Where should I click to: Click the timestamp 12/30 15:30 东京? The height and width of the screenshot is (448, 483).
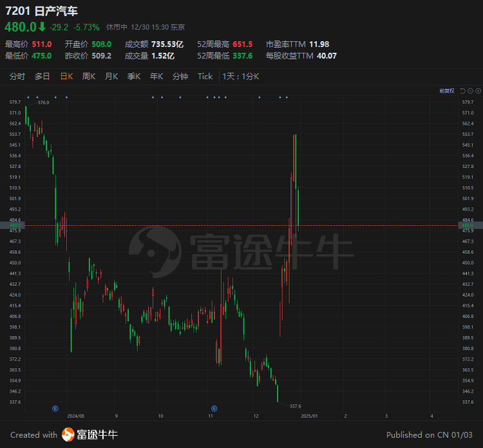click(158, 28)
